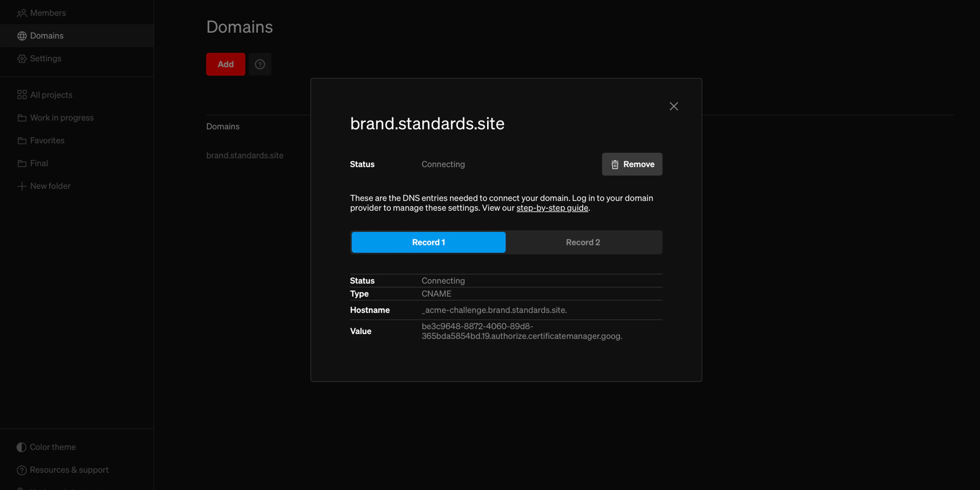980x490 pixels.
Task: Close the brand.standards.site dialog
Action: tap(673, 106)
